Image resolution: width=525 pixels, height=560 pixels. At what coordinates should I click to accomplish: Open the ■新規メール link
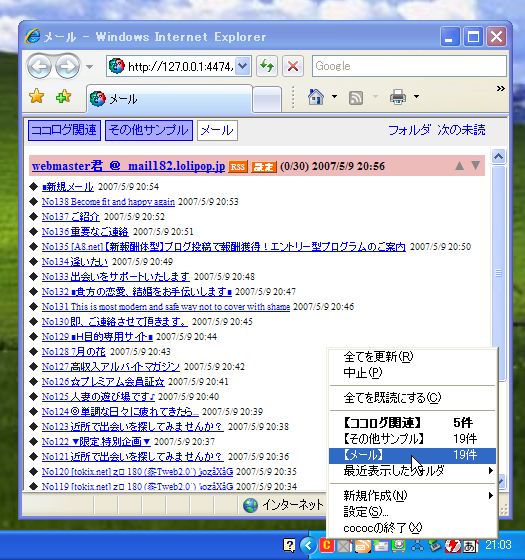tap(68, 186)
